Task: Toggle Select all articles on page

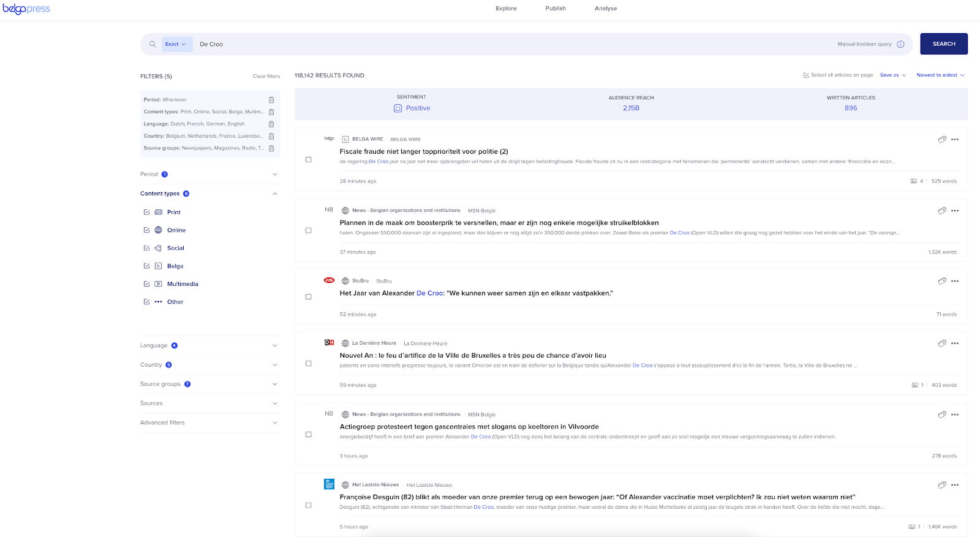Action: click(806, 75)
